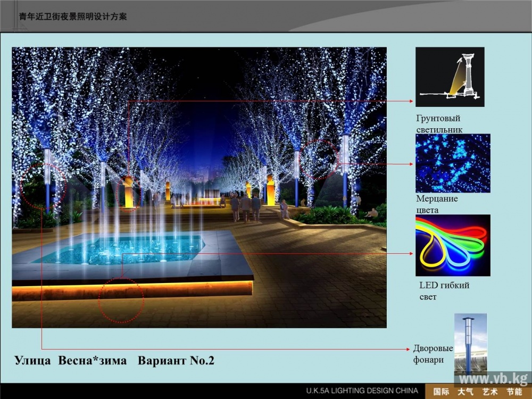
Task: Click the 'Улица Весна*зима' title text
Action: click(71, 360)
